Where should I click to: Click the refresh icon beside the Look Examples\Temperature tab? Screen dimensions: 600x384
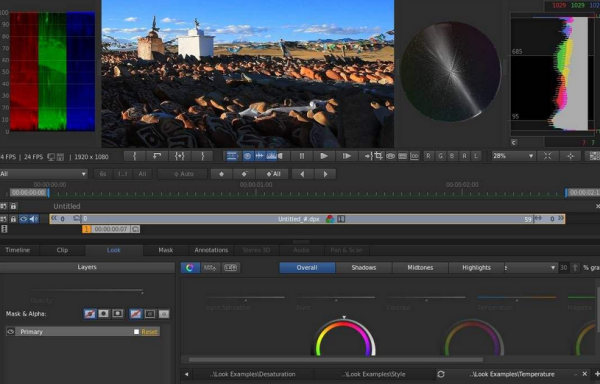441,374
